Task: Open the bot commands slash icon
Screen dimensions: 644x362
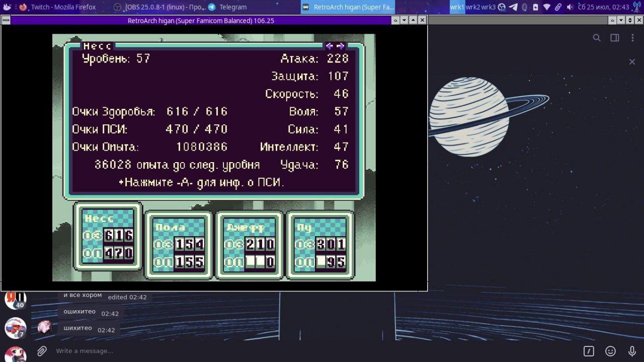Action: click(x=589, y=351)
